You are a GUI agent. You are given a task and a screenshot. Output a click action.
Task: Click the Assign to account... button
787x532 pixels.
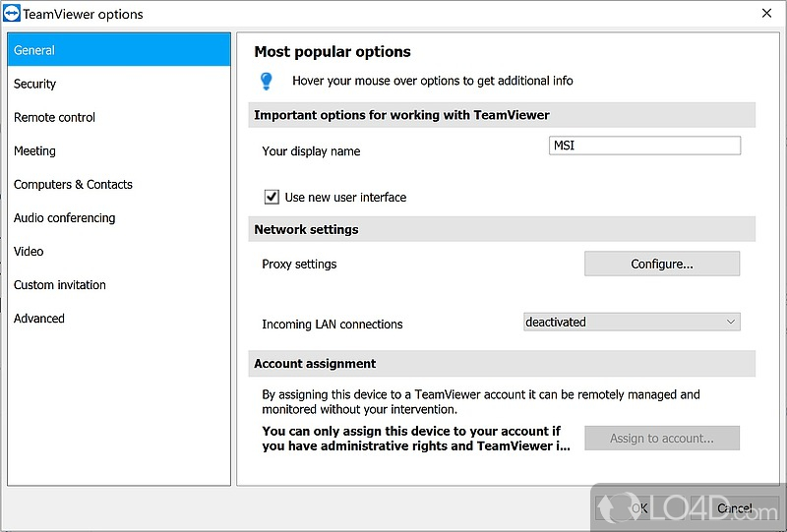tap(661, 438)
